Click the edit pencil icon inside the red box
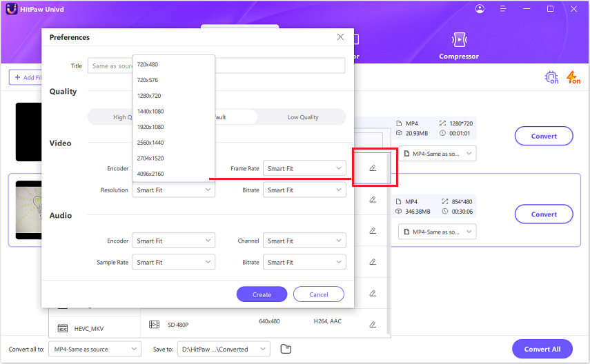This screenshot has height=364, width=590. pyautogui.click(x=373, y=168)
